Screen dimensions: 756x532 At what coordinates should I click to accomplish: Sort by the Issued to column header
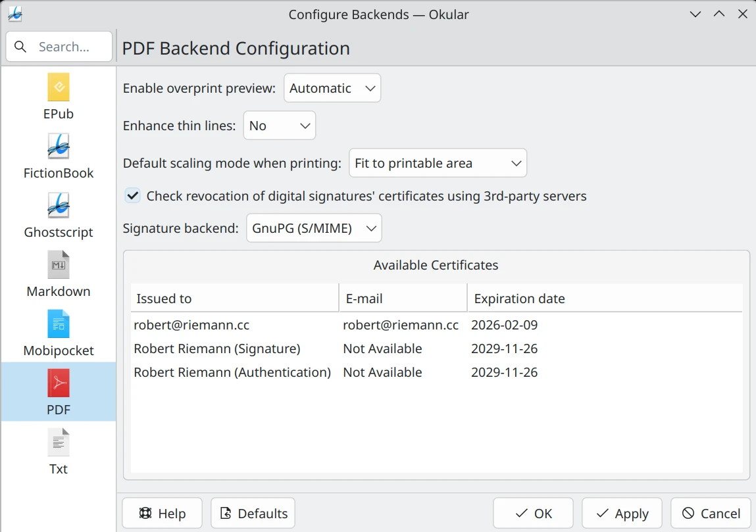[x=234, y=299]
